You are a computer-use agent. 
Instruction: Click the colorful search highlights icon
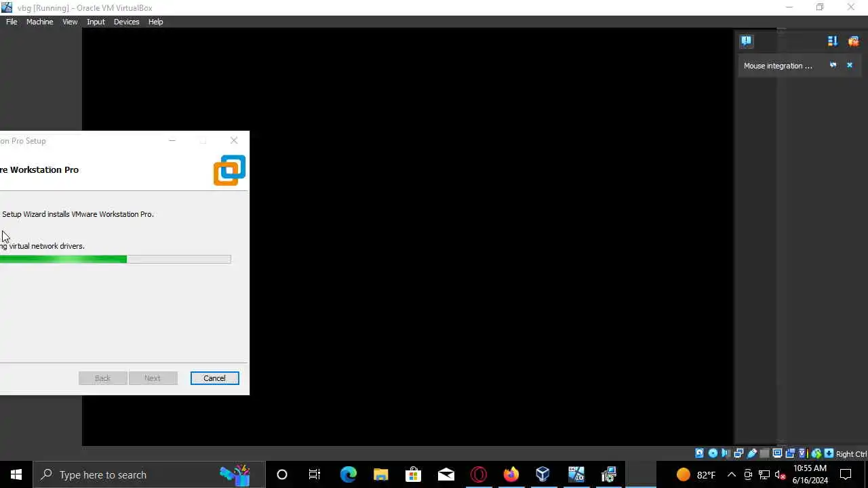pos(235,474)
